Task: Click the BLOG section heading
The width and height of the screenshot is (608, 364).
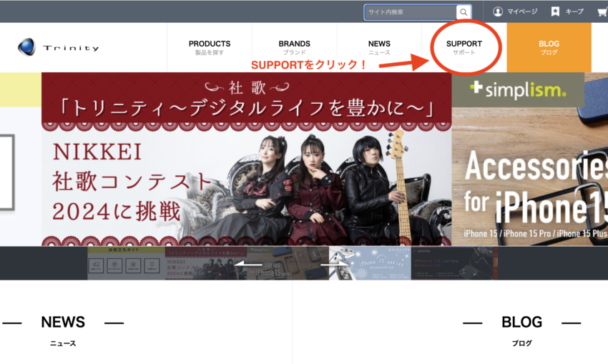Action: click(521, 323)
